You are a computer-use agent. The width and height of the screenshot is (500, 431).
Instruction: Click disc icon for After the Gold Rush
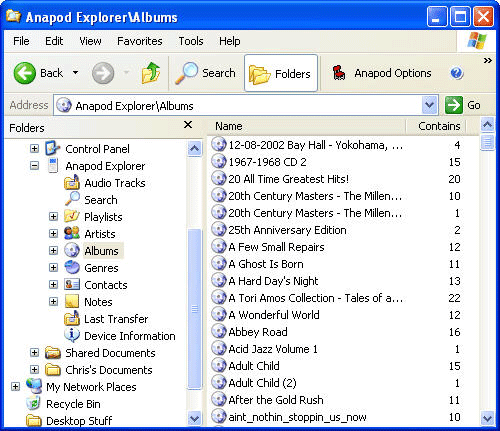point(219,399)
